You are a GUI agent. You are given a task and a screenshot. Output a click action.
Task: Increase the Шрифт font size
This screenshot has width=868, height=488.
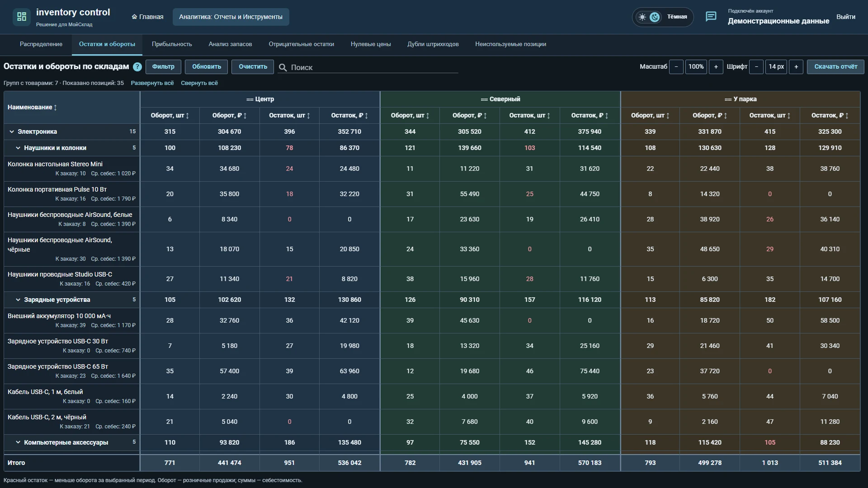click(796, 67)
